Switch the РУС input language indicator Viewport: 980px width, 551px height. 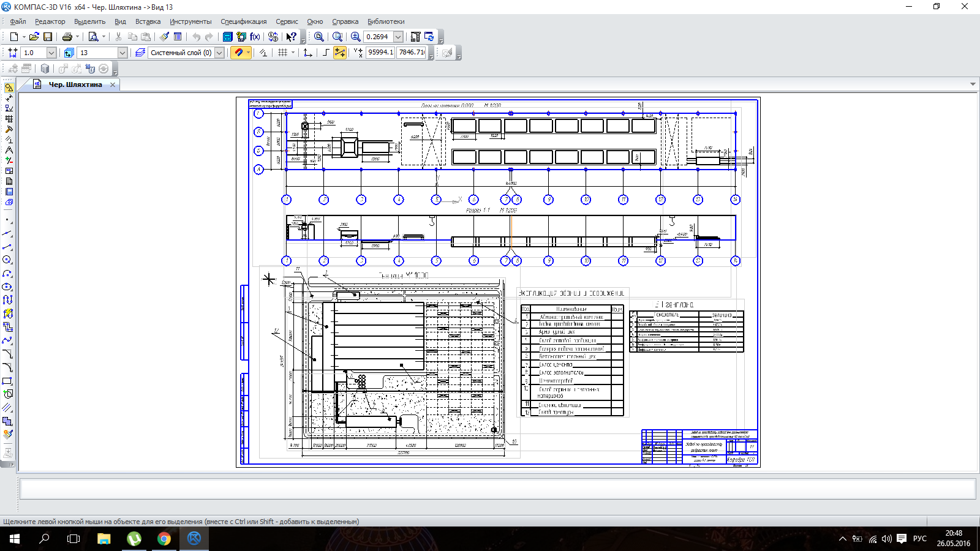920,539
